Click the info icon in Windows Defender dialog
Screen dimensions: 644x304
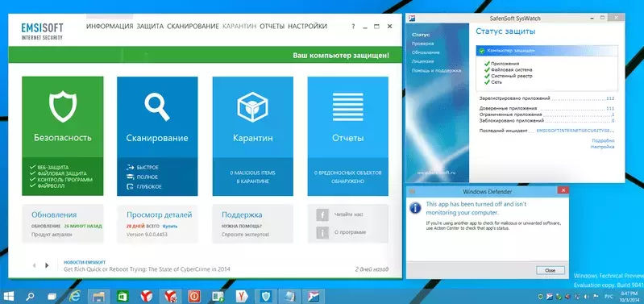(x=415, y=207)
